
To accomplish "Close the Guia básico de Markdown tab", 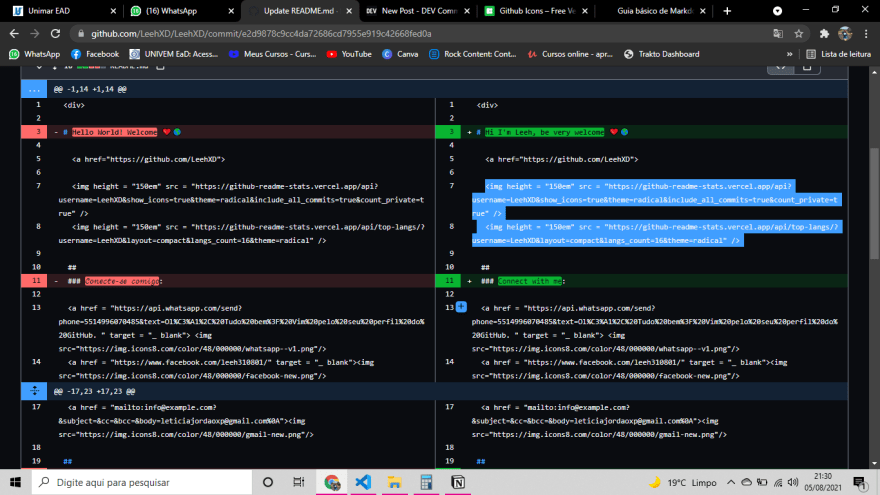I will pyautogui.click(x=703, y=11).
